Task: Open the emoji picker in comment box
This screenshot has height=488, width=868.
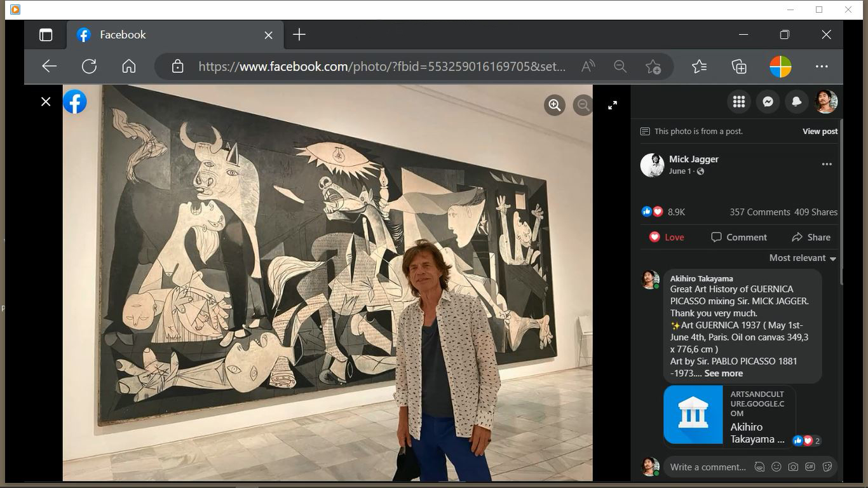Action: [x=776, y=467]
